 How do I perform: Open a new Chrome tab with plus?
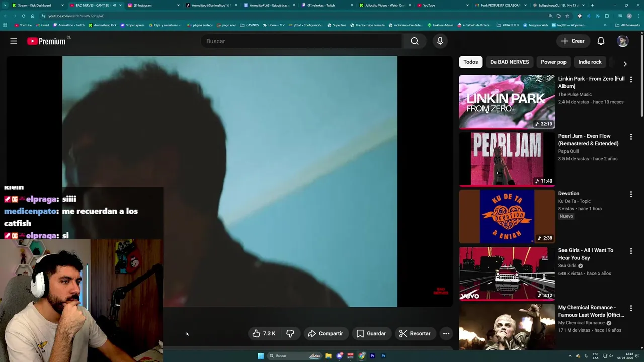pos(592,5)
